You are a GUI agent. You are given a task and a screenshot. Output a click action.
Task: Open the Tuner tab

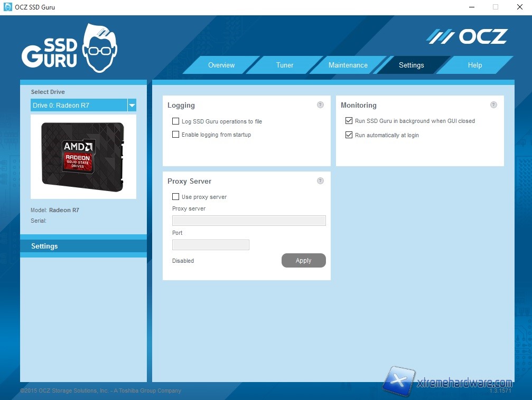[x=285, y=65]
